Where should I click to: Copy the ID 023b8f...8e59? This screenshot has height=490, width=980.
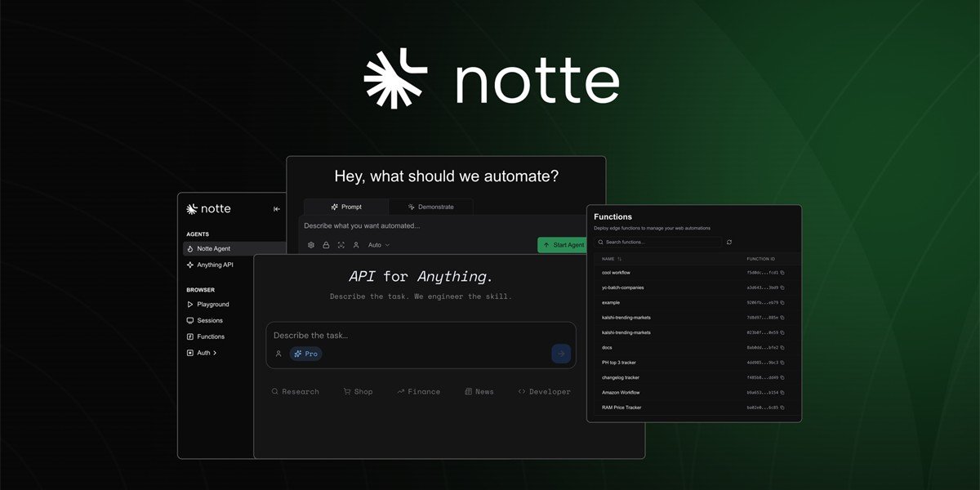(782, 332)
